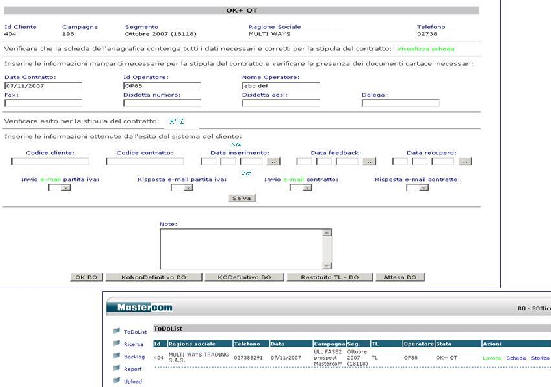Open the Data feedback date picker button
This screenshot has width=551, height=387.
[x=369, y=161]
